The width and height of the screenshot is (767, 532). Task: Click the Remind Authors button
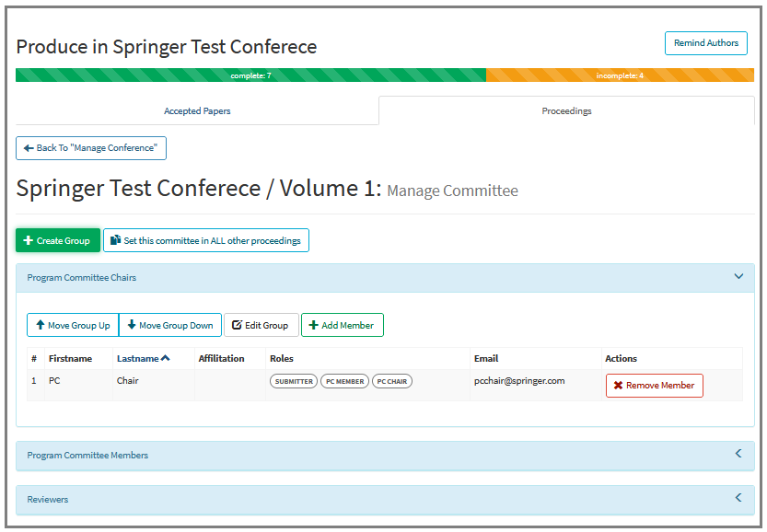705,42
